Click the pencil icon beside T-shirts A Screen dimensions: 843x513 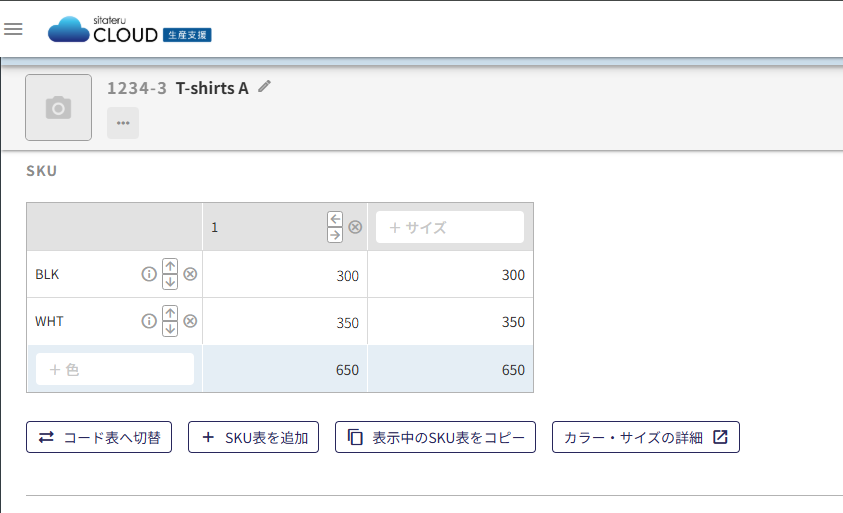click(x=264, y=87)
